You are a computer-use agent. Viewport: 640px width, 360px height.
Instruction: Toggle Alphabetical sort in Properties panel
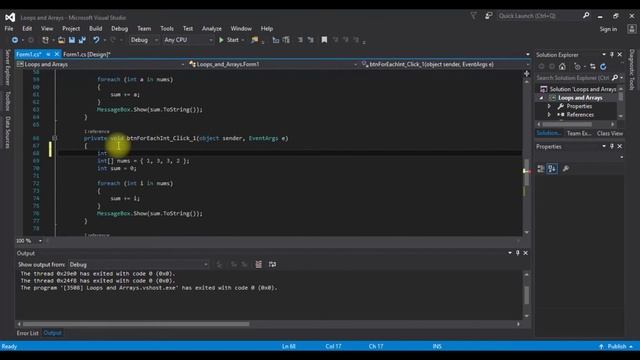(x=552, y=169)
